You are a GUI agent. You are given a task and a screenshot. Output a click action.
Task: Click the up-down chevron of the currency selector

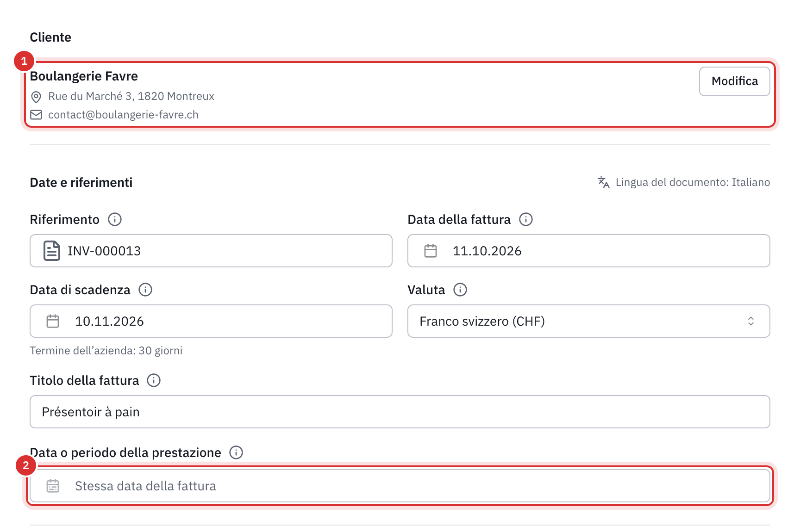click(x=751, y=321)
